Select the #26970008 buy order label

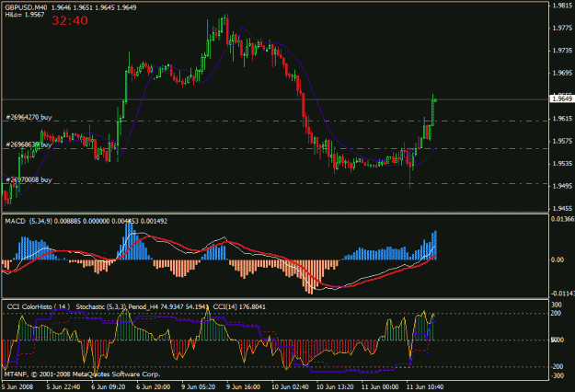pyautogui.click(x=29, y=179)
